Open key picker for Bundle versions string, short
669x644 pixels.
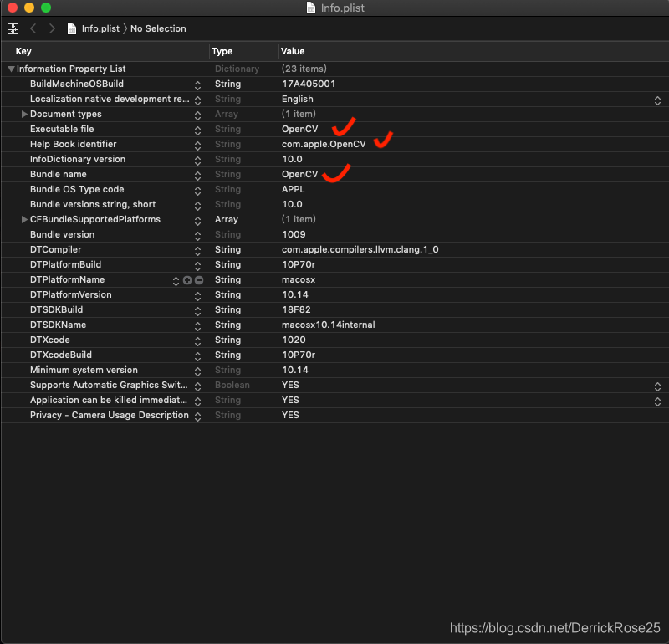[x=197, y=206]
